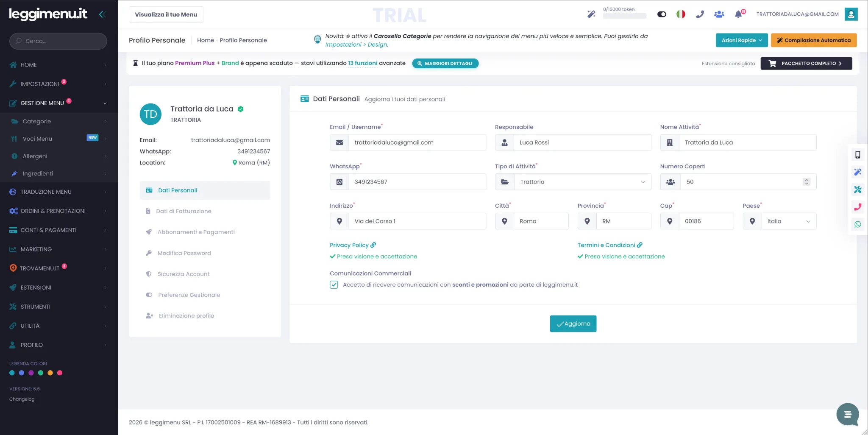Screen dimensions: 868x435
Task: Select Eliminazione profilo tab
Action: (x=205, y=316)
